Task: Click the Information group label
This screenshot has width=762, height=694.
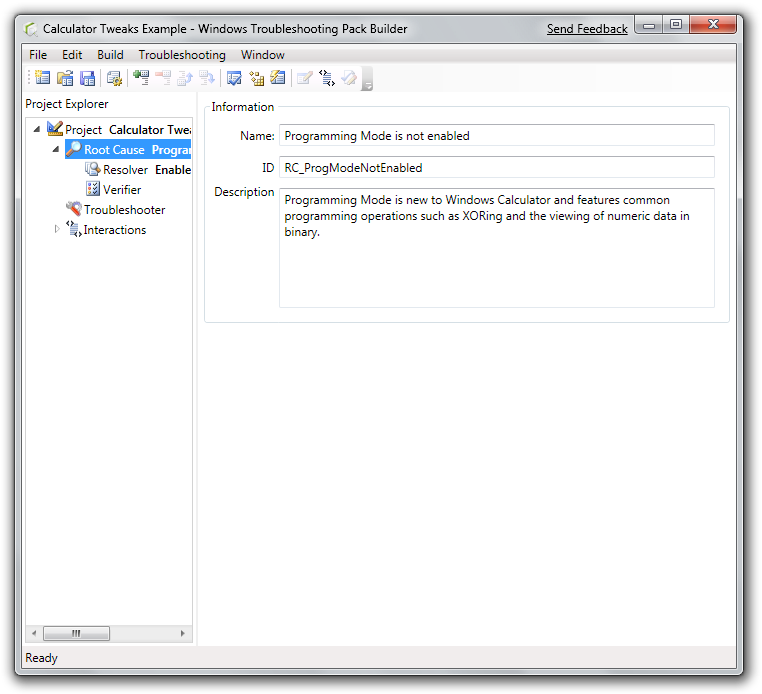Action: 242,107
